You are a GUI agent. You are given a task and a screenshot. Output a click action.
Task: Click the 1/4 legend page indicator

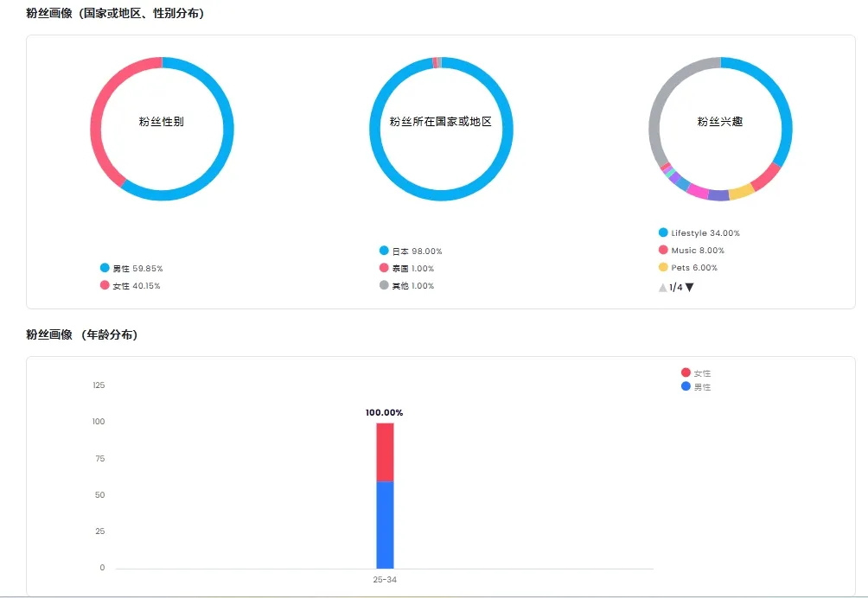[676, 287]
